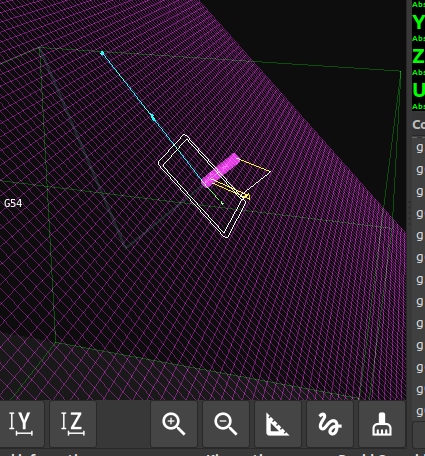Switch preview to Y view
425x456 pixels.
pos(21,424)
